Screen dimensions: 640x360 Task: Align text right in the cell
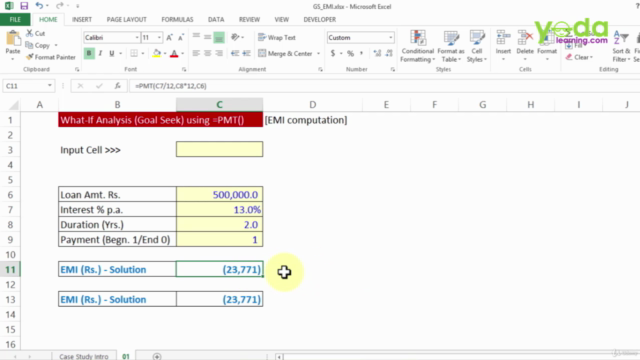[x=219, y=53]
